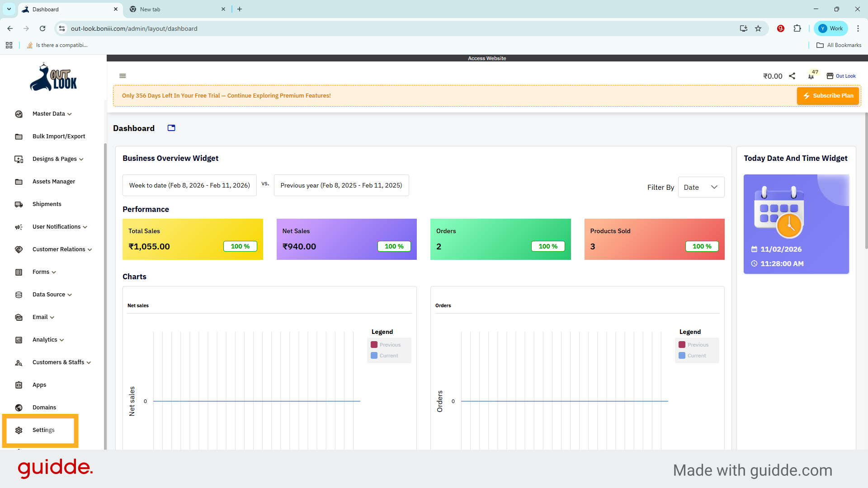Click the install app icon in address bar
The width and height of the screenshot is (868, 488).
[743, 28]
